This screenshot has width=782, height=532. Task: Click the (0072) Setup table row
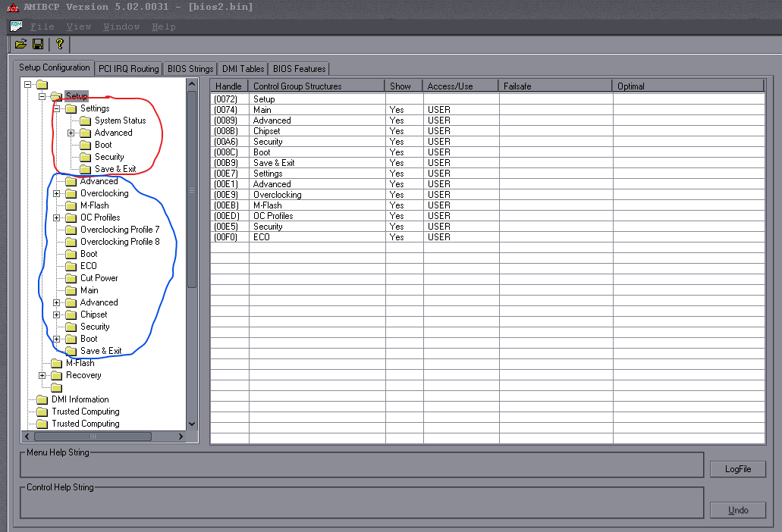click(487, 99)
